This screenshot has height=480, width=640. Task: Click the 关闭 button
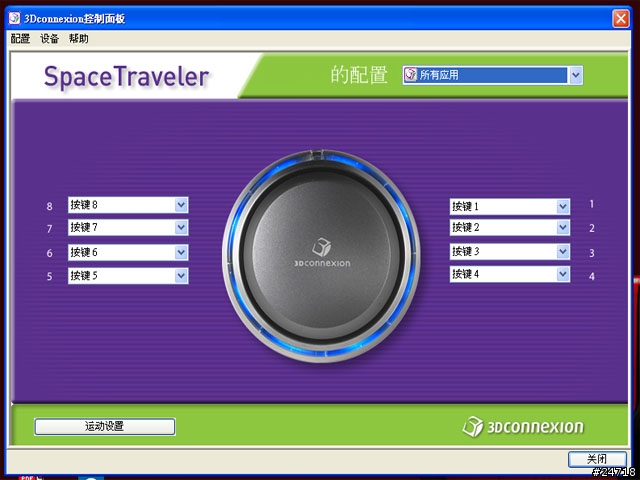coord(597,459)
